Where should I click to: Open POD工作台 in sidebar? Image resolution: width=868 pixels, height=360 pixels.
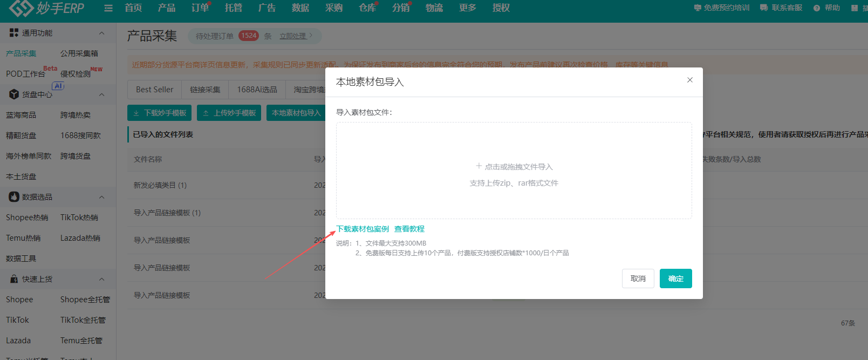25,74
